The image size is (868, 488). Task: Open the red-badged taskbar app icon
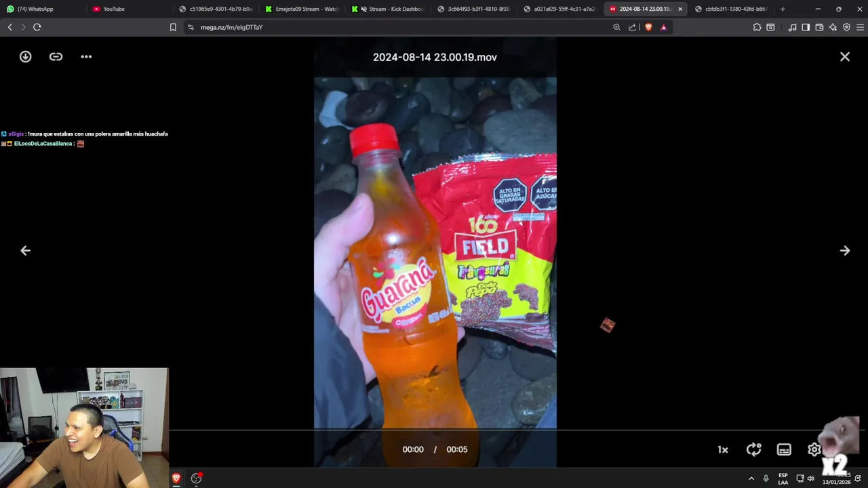click(197, 479)
